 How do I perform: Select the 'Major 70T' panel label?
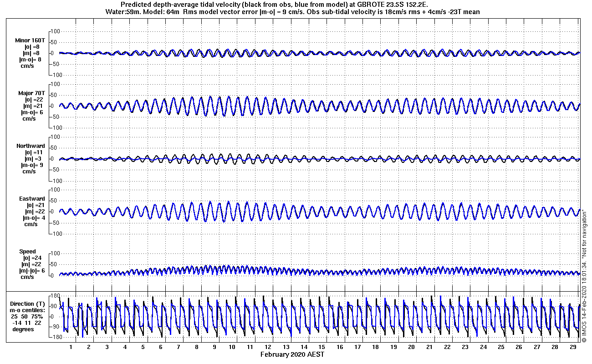click(x=31, y=93)
